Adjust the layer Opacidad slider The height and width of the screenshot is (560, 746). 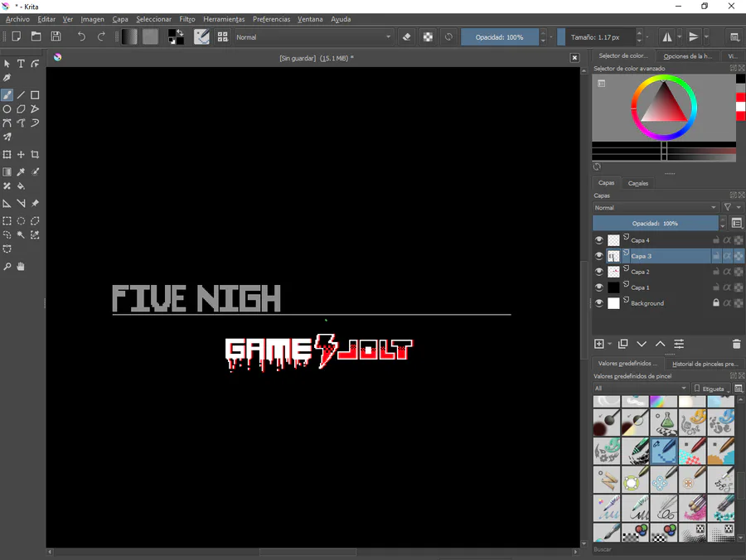tap(655, 223)
